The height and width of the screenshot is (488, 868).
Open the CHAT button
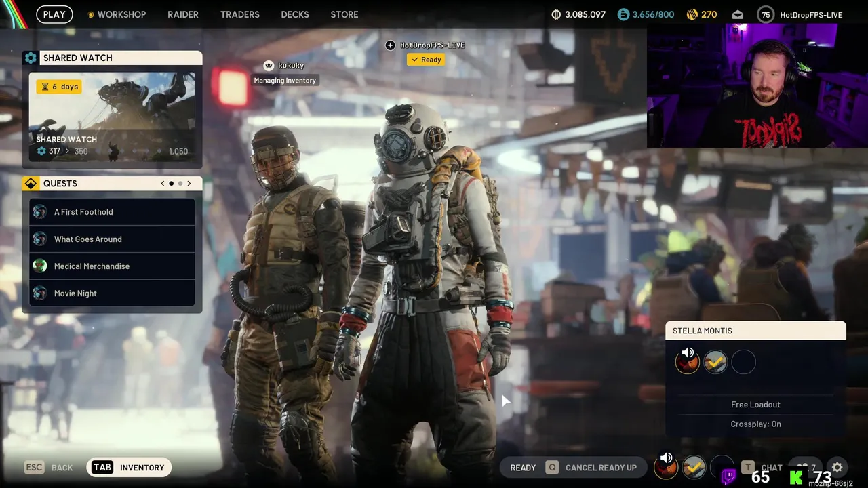(772, 468)
